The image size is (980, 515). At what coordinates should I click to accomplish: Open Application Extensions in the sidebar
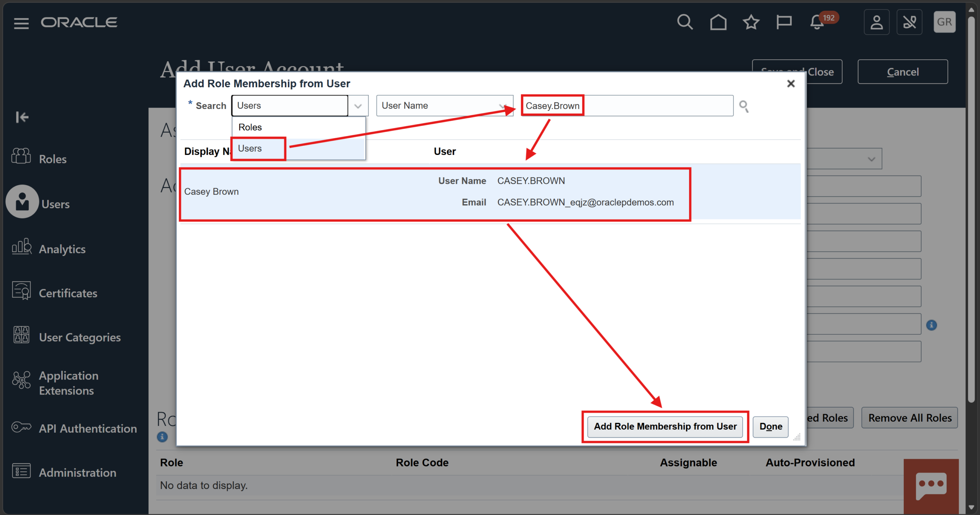coord(69,383)
